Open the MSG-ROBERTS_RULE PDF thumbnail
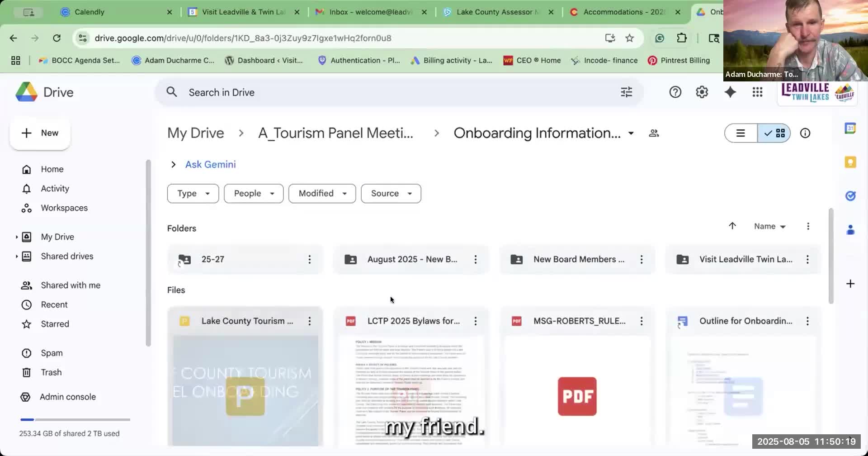868x456 pixels. pyautogui.click(x=577, y=391)
